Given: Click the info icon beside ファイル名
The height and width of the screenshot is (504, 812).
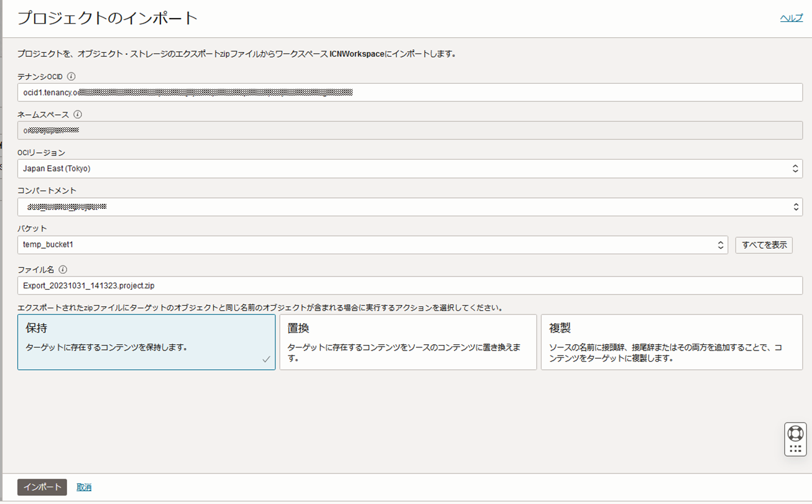Looking at the screenshot, I should [x=63, y=270].
